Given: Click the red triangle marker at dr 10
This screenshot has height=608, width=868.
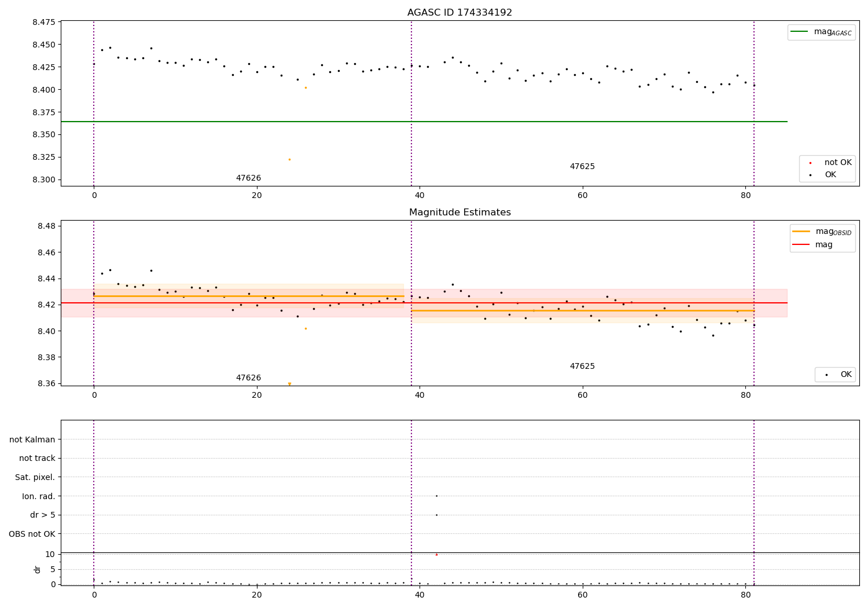Looking at the screenshot, I should tap(436, 554).
